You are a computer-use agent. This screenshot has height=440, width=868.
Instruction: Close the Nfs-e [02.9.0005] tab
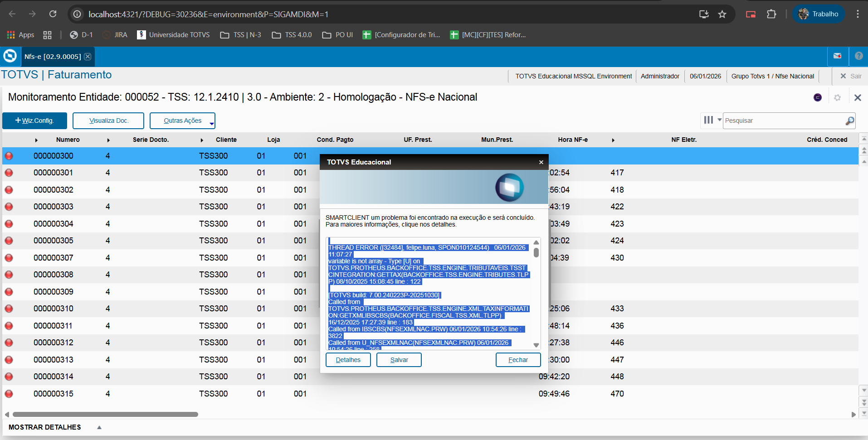pyautogui.click(x=88, y=57)
